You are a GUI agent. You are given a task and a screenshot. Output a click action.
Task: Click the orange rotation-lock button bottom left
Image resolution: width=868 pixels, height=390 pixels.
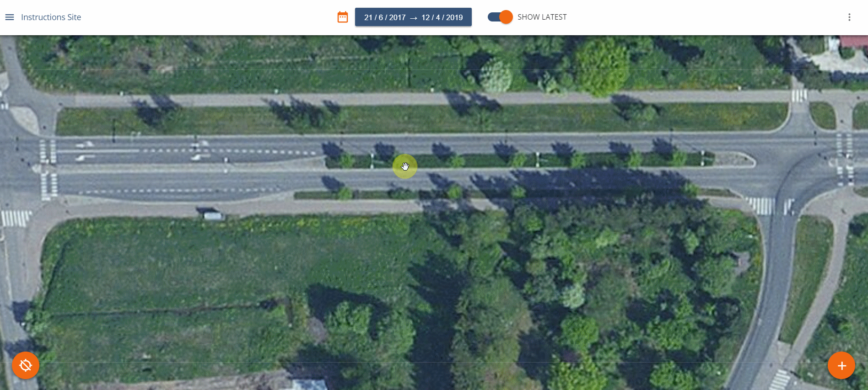pyautogui.click(x=26, y=365)
